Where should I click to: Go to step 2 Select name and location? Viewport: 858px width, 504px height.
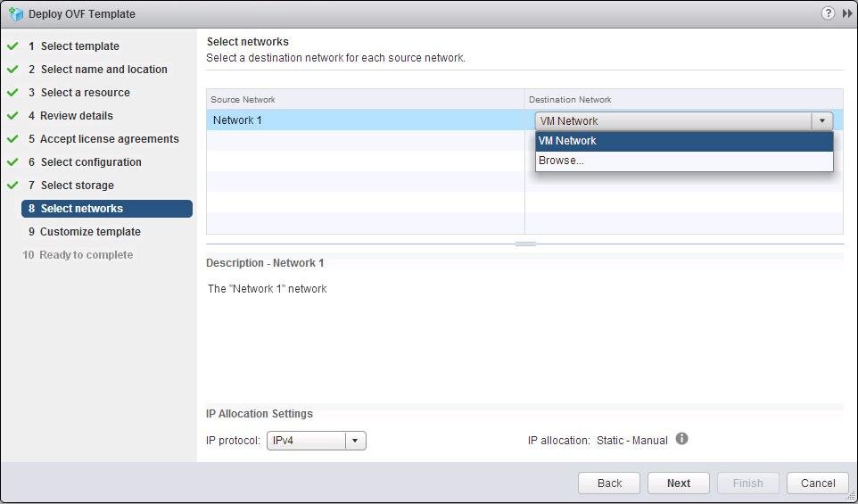[103, 70]
